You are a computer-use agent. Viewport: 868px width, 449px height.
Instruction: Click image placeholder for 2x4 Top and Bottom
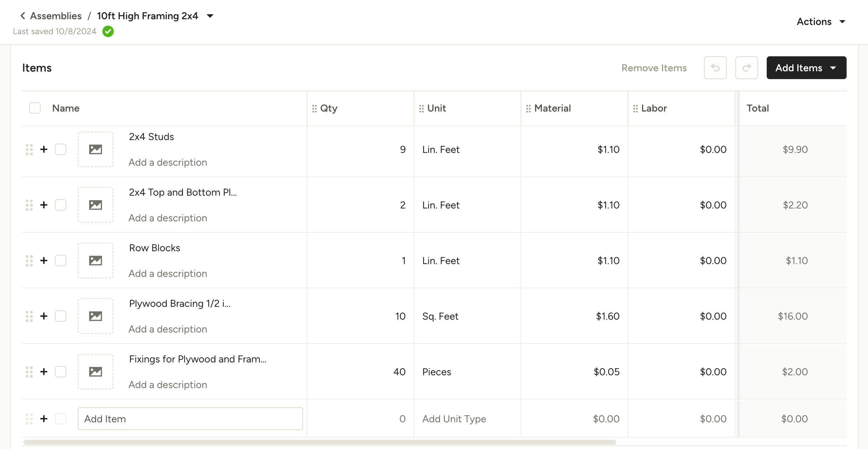(96, 205)
